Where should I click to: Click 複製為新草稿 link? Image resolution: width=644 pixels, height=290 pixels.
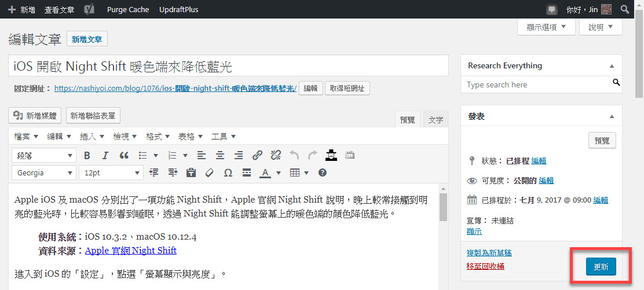(x=489, y=252)
